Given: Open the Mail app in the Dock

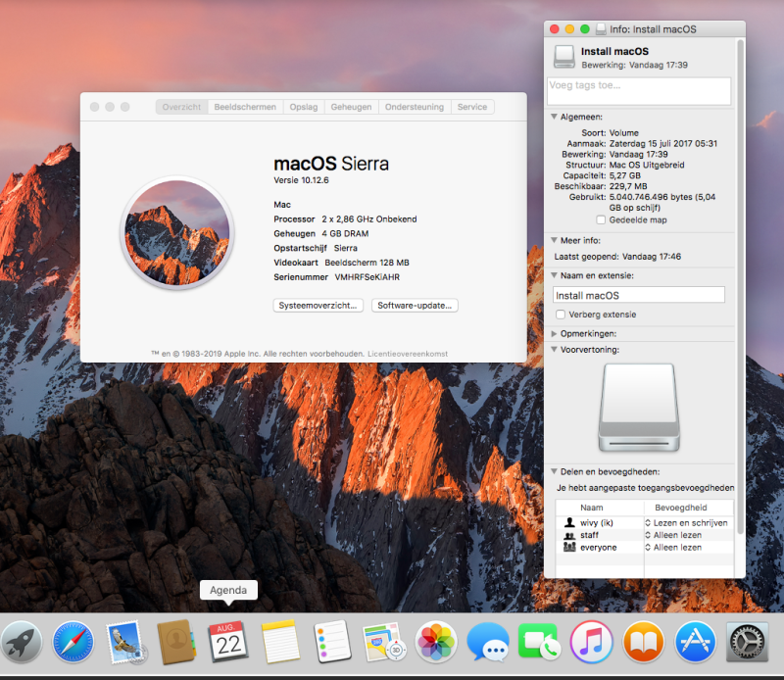Looking at the screenshot, I should [x=126, y=642].
